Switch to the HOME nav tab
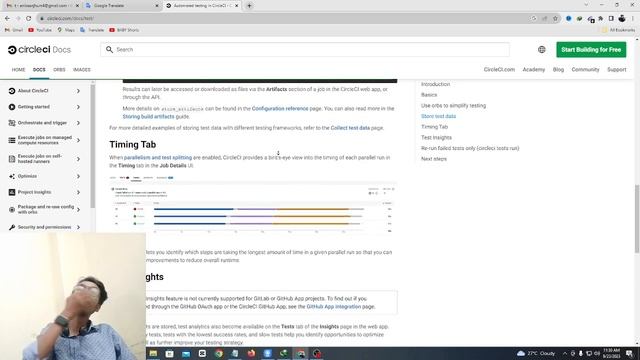The image size is (640, 360). tap(18, 70)
